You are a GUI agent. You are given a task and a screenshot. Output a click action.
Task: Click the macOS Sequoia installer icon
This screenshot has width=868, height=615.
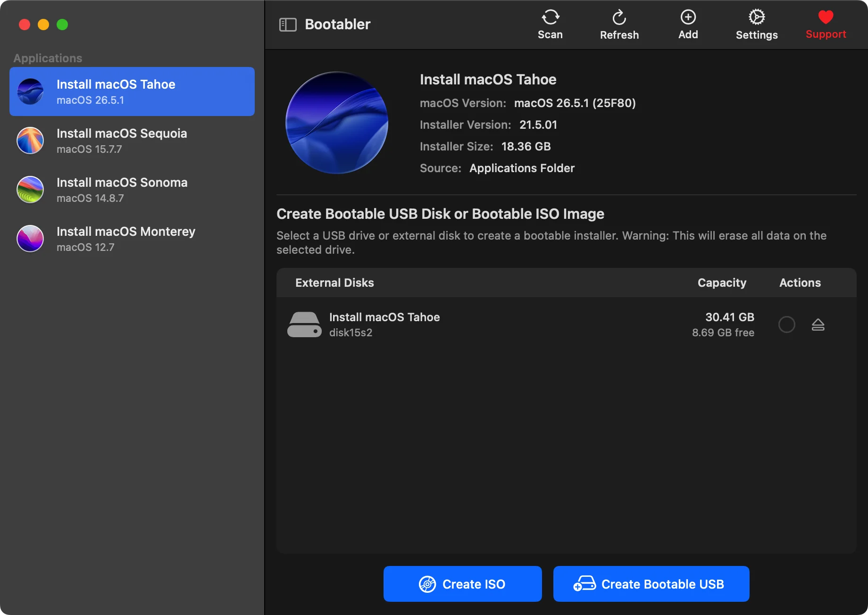[x=30, y=141]
